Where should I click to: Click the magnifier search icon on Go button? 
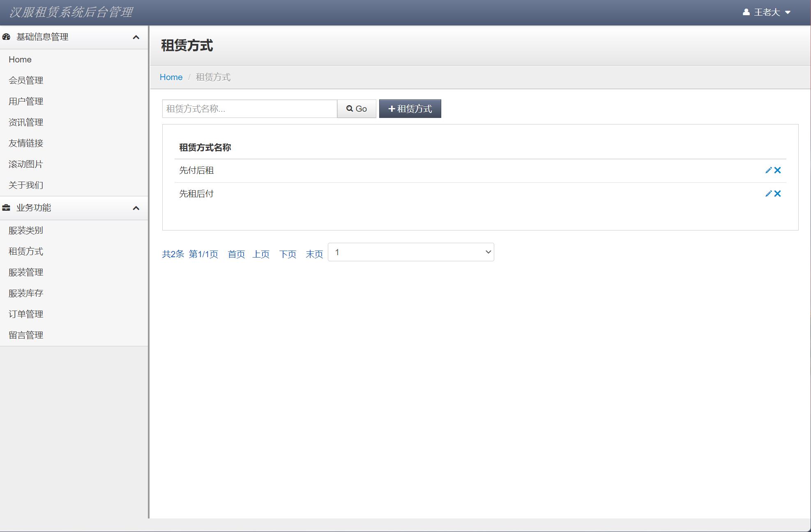(349, 108)
